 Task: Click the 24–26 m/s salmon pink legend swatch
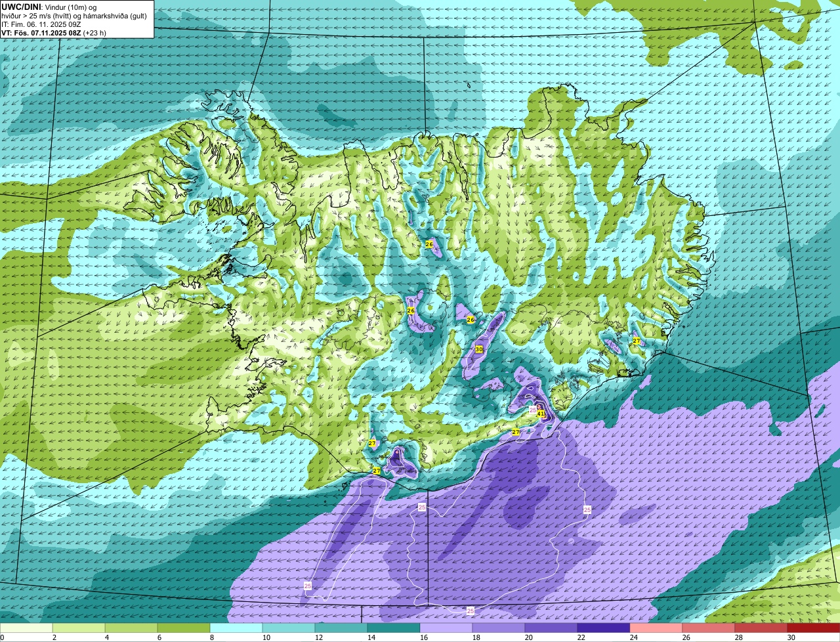pyautogui.click(x=656, y=628)
